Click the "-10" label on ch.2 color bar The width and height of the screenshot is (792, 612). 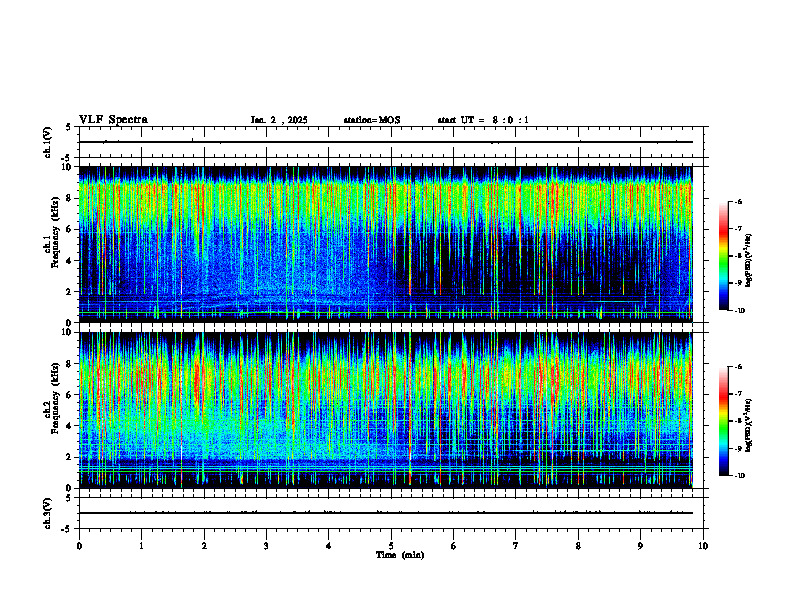click(x=740, y=476)
